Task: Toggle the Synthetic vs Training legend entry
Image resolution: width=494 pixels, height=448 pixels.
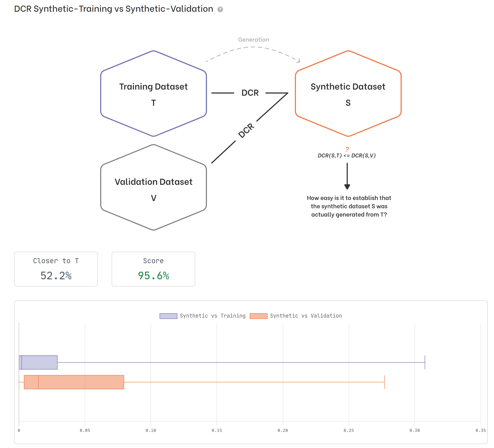Action: [x=212, y=316]
